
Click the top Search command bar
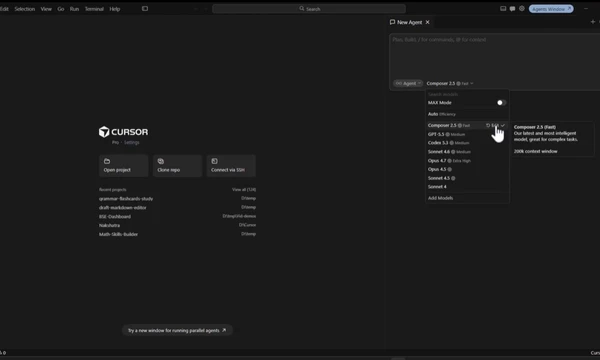(x=309, y=9)
